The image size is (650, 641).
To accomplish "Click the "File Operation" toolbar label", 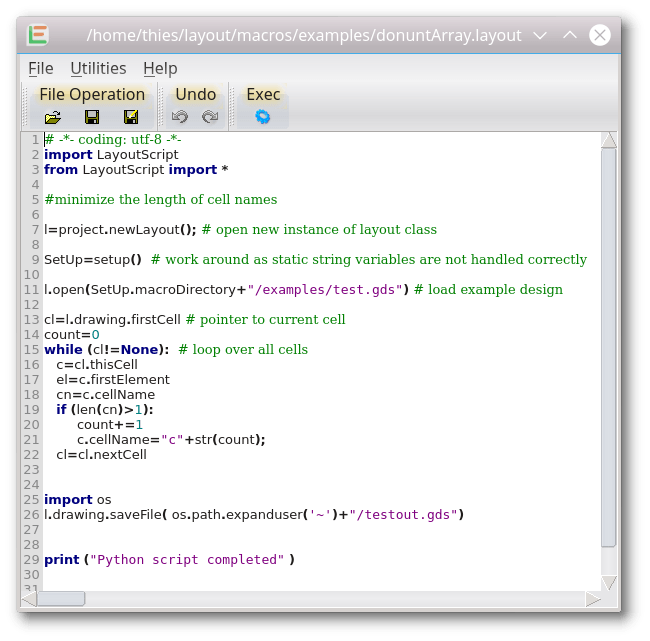I will click(92, 95).
